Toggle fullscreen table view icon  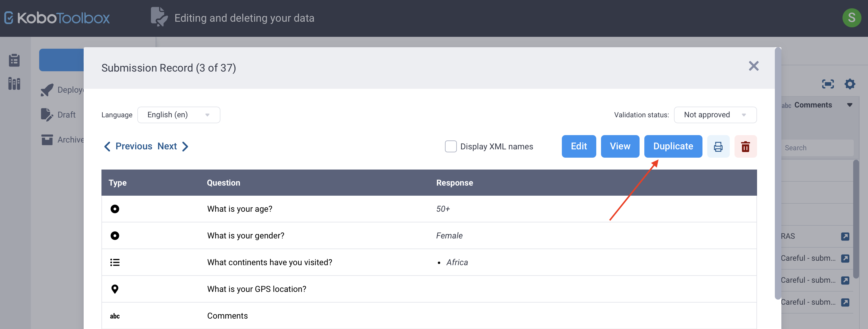pos(828,84)
